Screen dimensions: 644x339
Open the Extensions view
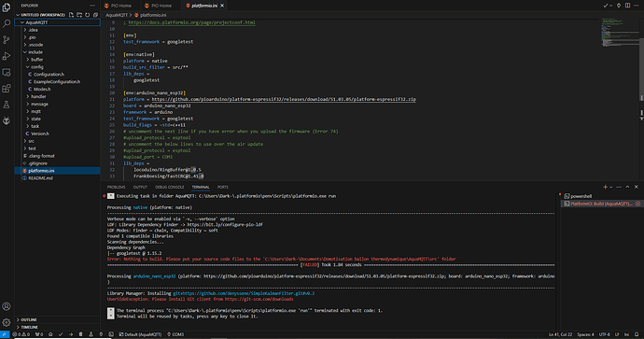(7, 89)
